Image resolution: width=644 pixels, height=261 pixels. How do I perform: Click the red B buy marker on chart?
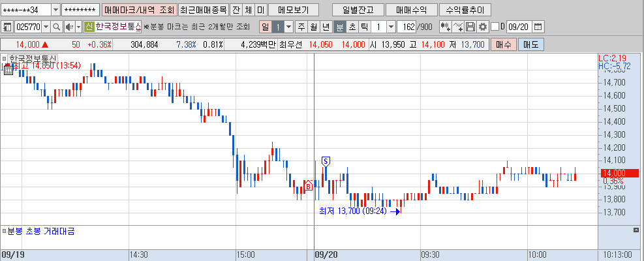pos(308,186)
